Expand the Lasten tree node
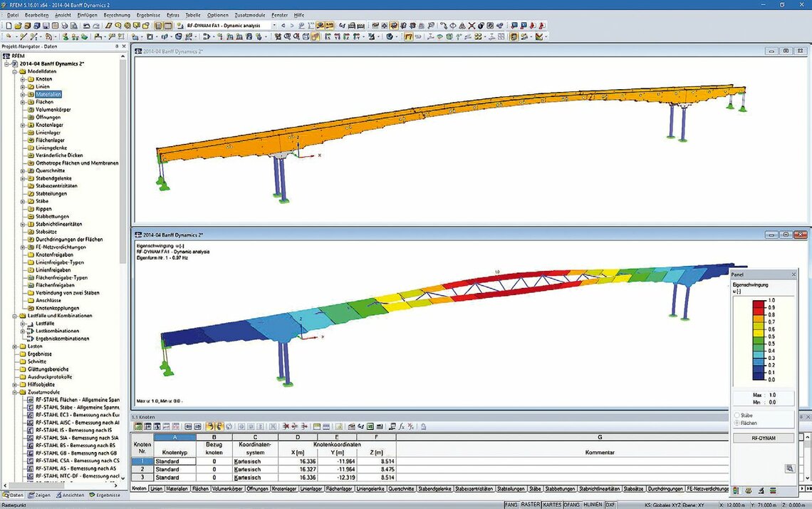Screen dimensions: 812x509 pos(15,346)
